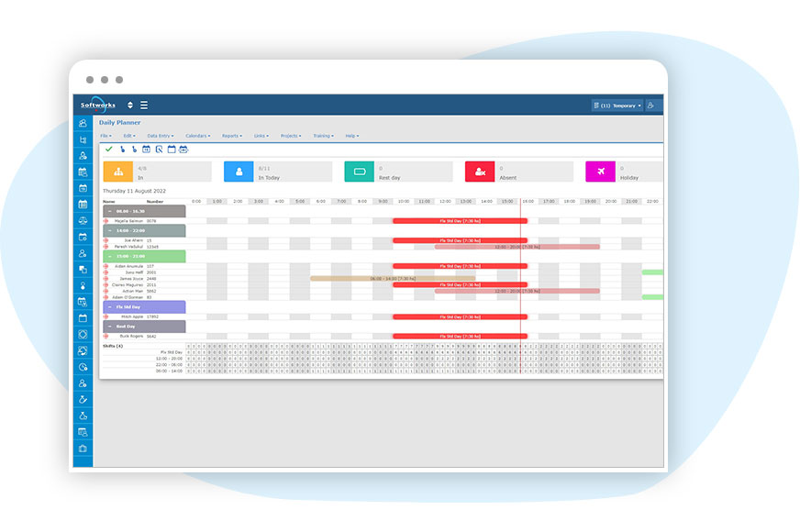
Task: Click the Softworks logo
Action: pyautogui.click(x=98, y=105)
